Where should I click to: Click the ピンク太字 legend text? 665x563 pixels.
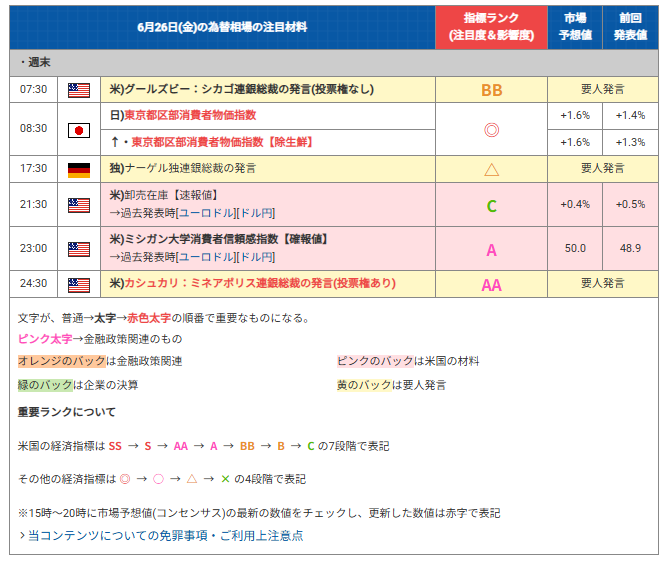[x=45, y=339]
